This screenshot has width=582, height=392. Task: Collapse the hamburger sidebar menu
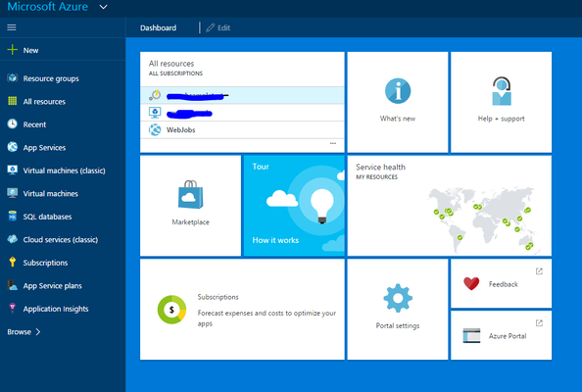[x=12, y=27]
